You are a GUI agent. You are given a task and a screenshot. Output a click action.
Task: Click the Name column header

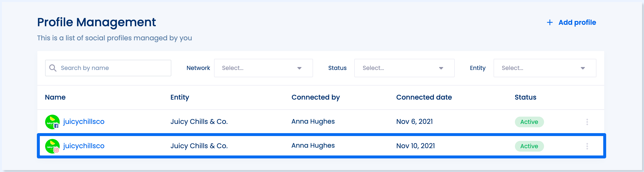pos(55,97)
